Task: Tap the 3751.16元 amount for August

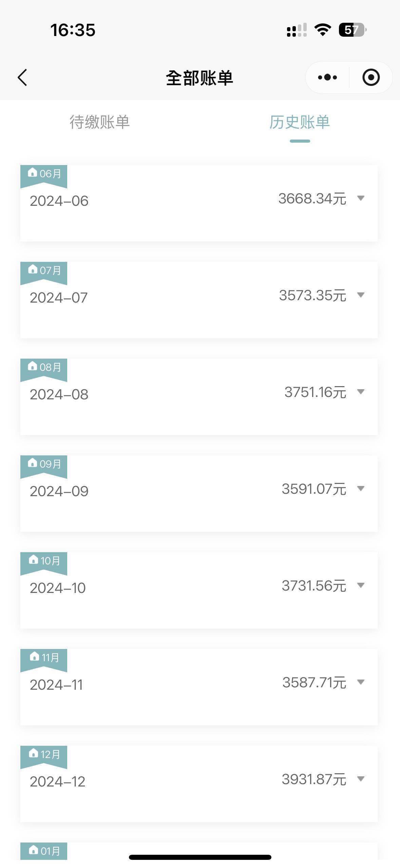Action: click(315, 392)
